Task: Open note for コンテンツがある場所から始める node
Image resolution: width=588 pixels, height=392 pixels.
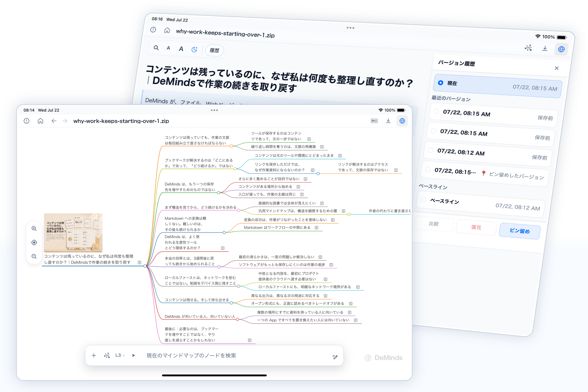Action: [298, 187]
